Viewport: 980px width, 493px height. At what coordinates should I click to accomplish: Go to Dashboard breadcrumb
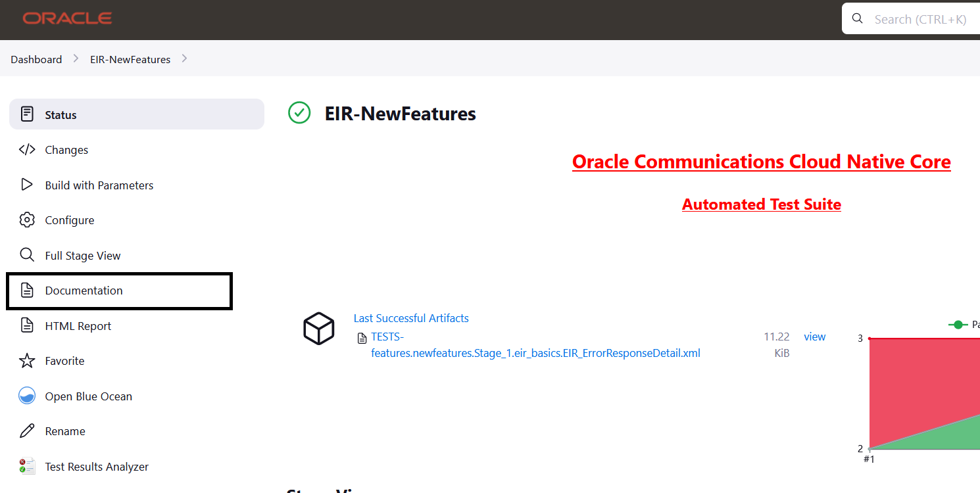tap(36, 59)
